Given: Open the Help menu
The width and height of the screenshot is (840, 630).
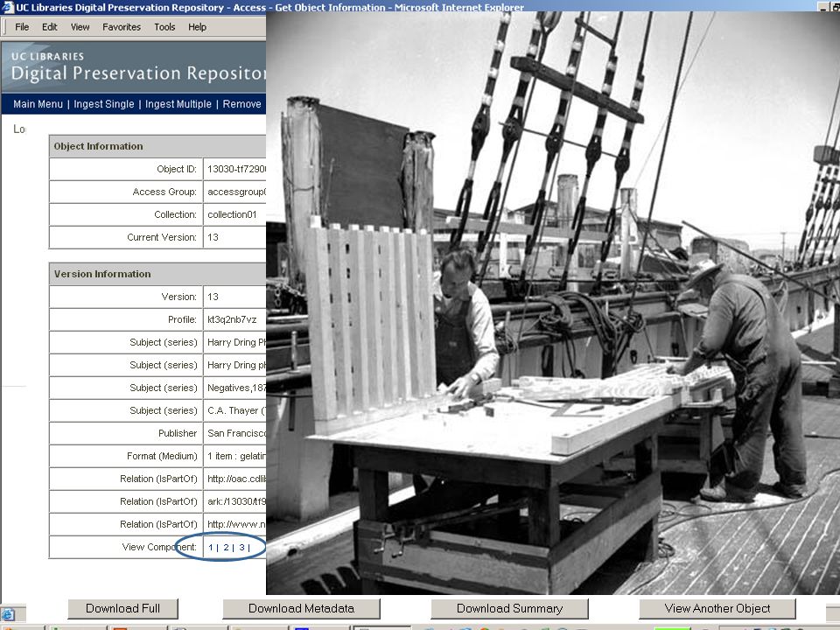Looking at the screenshot, I should pos(197,27).
